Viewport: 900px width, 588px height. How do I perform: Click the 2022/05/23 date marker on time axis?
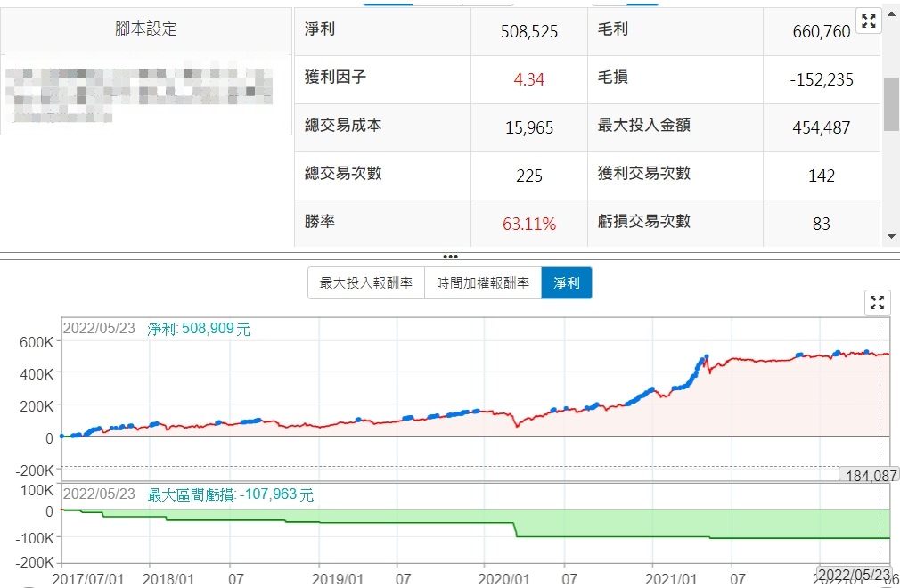(855, 574)
